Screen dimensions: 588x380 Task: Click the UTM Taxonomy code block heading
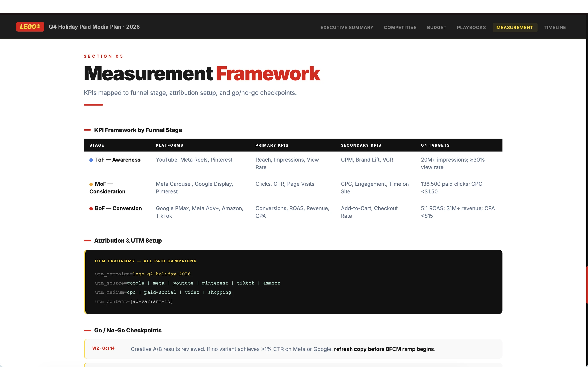[146, 261]
